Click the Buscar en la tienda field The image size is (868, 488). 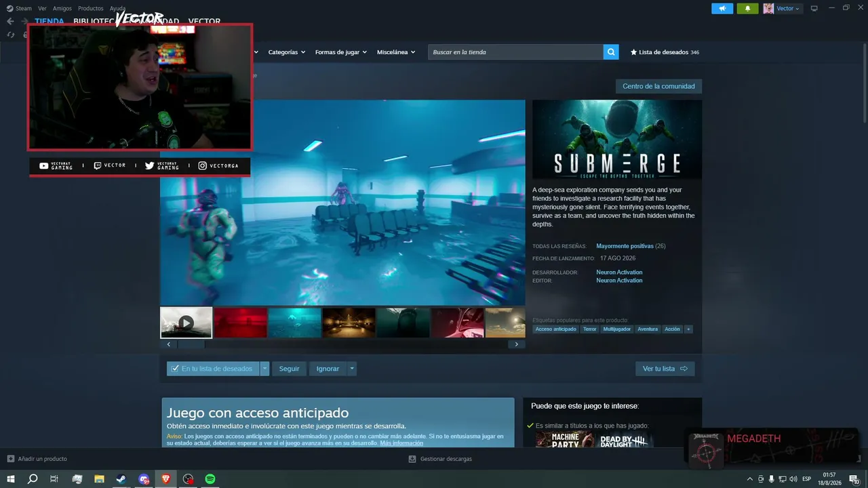[x=515, y=52]
